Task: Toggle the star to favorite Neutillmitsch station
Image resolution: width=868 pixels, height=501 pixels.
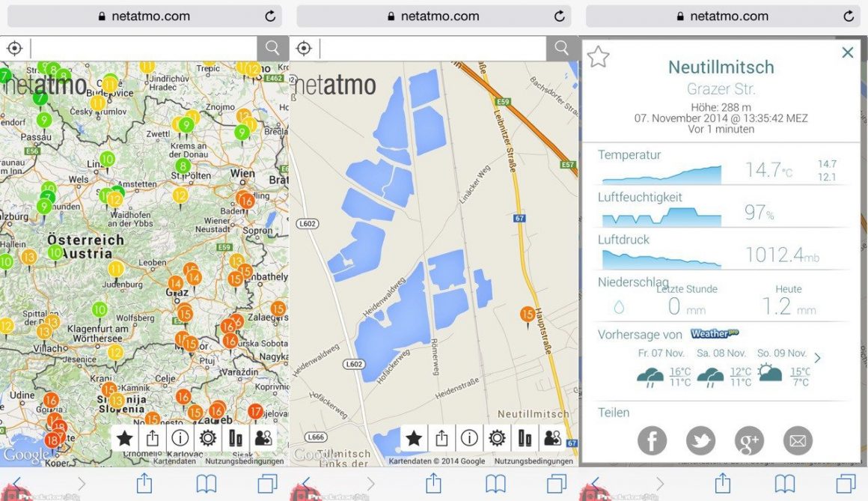Action: click(x=598, y=55)
